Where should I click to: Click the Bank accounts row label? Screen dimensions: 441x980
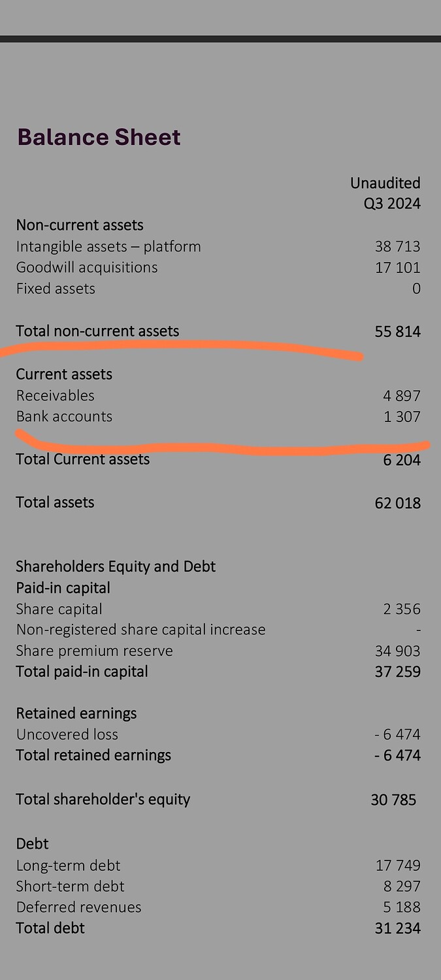tap(64, 417)
